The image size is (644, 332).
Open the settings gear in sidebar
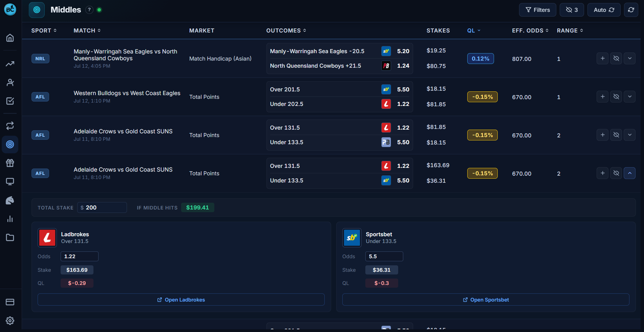click(x=10, y=320)
